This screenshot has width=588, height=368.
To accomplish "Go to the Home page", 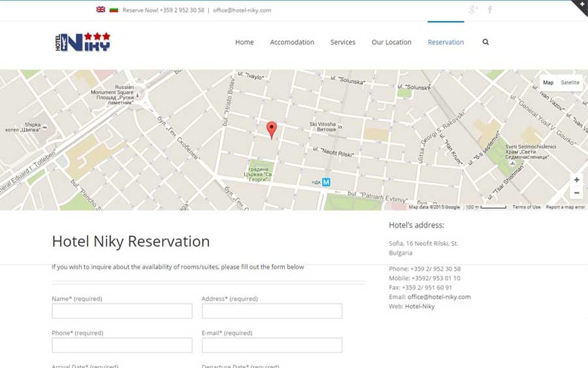I will [244, 42].
